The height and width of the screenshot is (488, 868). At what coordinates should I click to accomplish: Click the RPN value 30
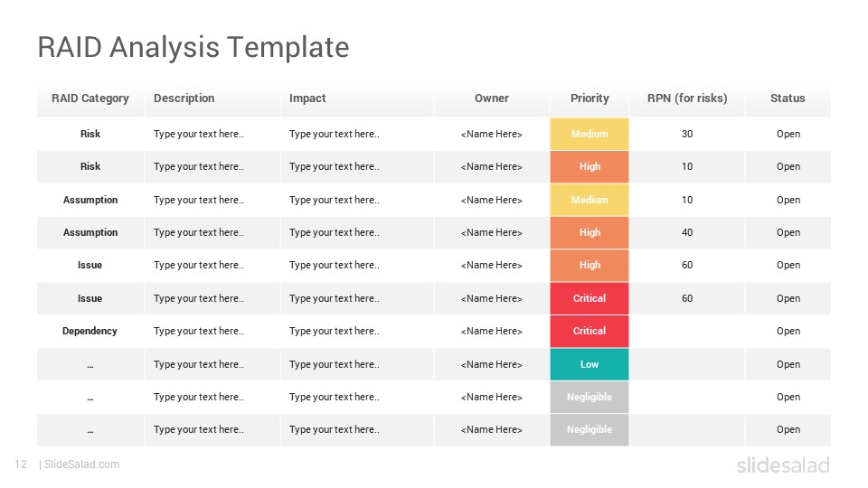[687, 134]
